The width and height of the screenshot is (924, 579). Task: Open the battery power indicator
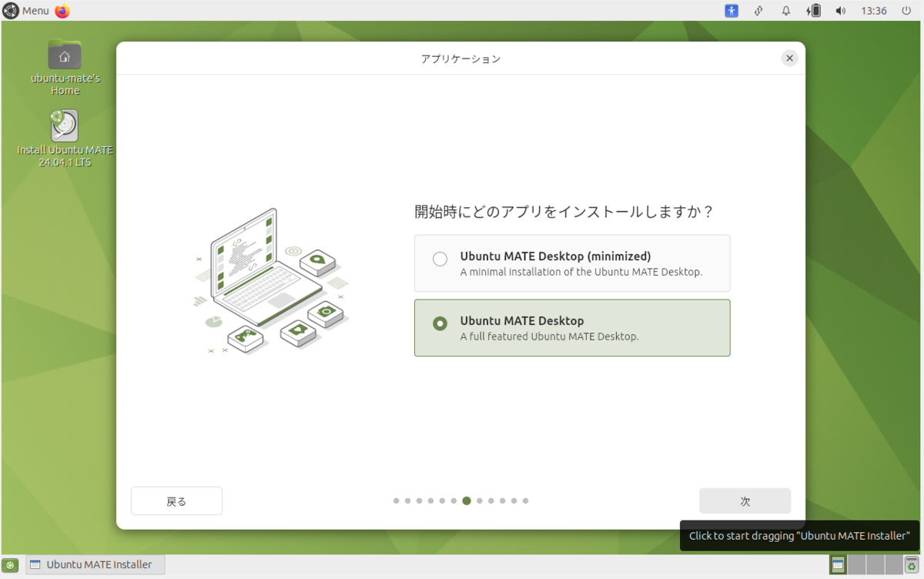tap(813, 11)
